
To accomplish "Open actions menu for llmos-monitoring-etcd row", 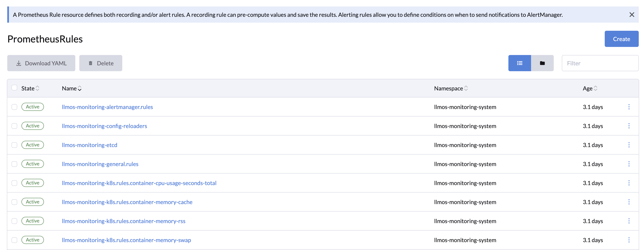I will [x=629, y=145].
